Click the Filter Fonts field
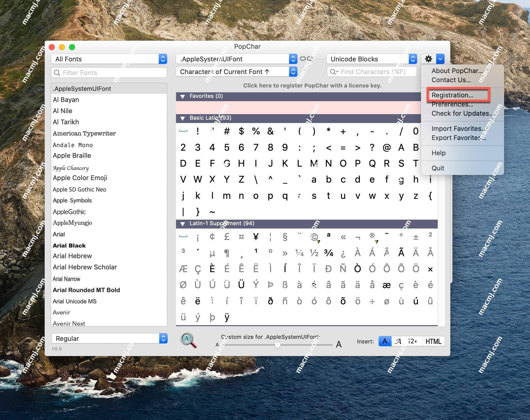The height and width of the screenshot is (420, 530). pyautogui.click(x=109, y=73)
